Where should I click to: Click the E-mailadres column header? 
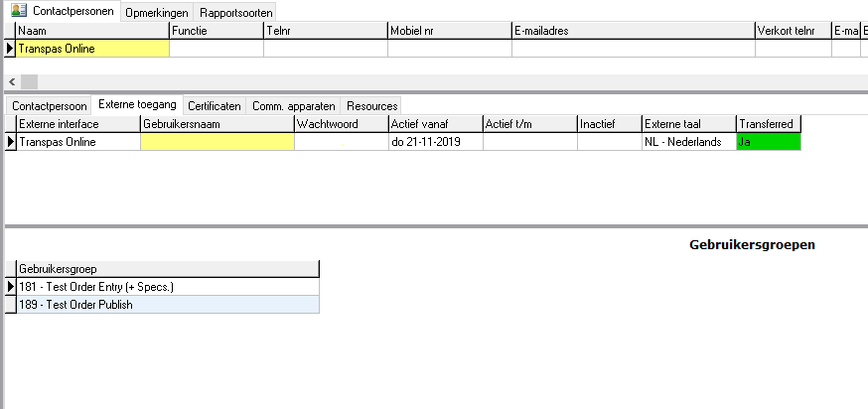[x=633, y=31]
